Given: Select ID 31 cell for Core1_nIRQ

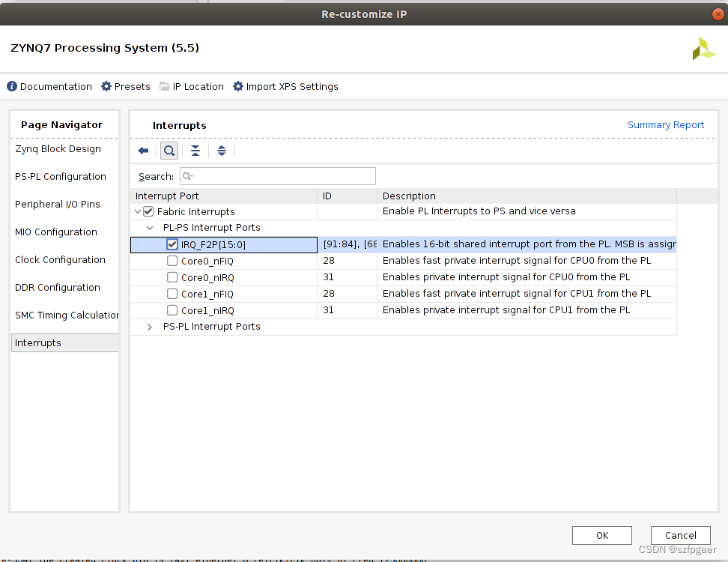Looking at the screenshot, I should tap(348, 310).
